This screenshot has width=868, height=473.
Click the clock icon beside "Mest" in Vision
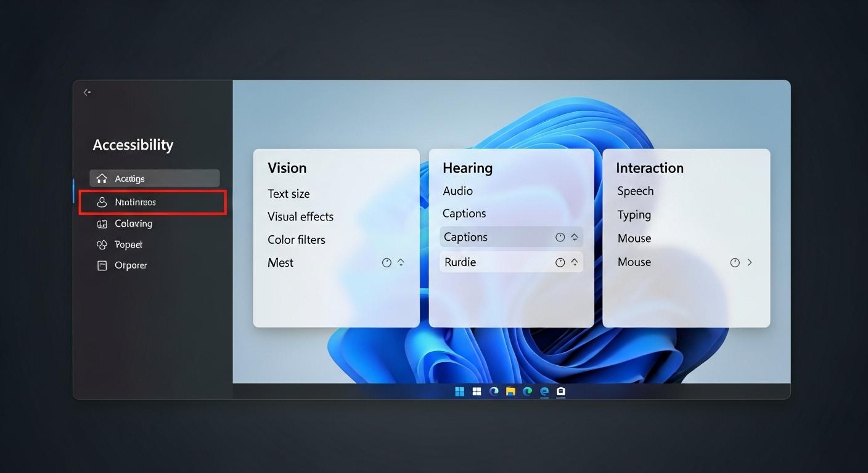387,262
